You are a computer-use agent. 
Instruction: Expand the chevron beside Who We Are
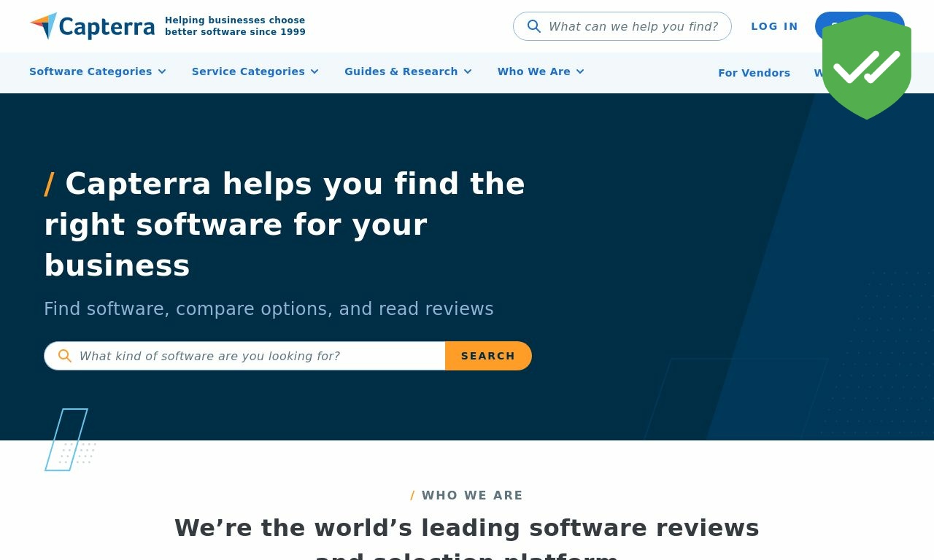pyautogui.click(x=580, y=71)
